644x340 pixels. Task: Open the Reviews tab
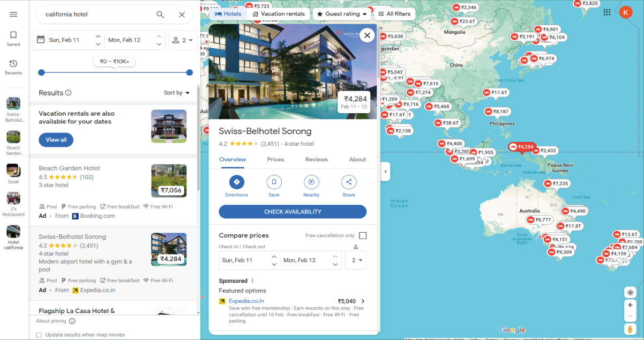click(x=316, y=159)
